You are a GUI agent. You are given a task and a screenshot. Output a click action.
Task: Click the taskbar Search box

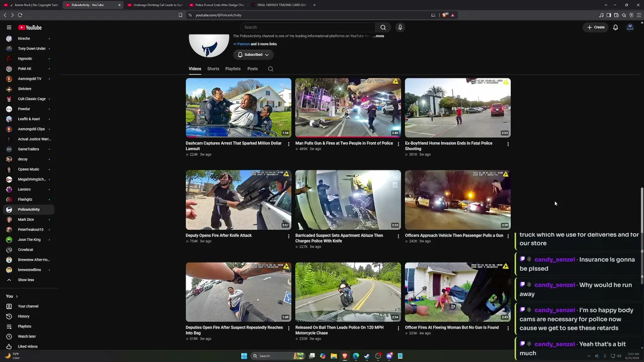278,356
